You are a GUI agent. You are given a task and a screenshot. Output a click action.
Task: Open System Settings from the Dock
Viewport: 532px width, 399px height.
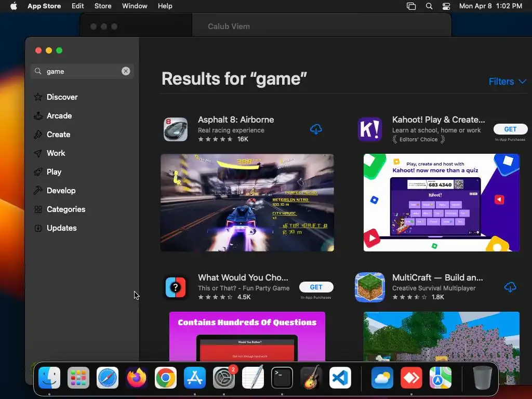tap(224, 378)
